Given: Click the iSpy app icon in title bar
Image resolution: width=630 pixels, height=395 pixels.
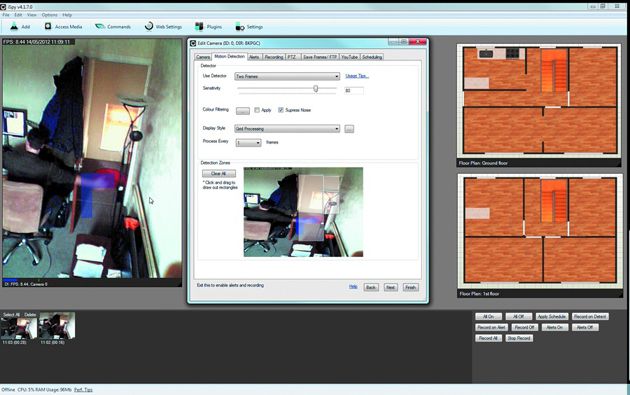Looking at the screenshot, I should pos(4,7).
